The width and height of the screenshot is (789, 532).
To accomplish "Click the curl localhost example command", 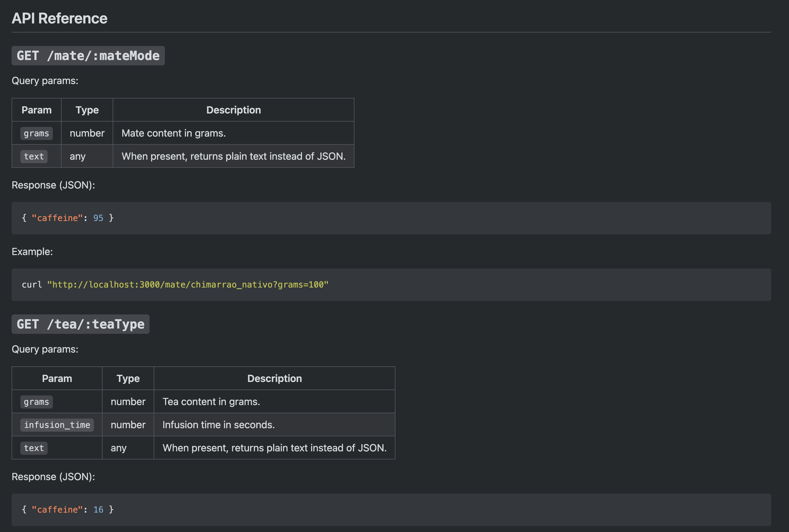I will point(391,285).
